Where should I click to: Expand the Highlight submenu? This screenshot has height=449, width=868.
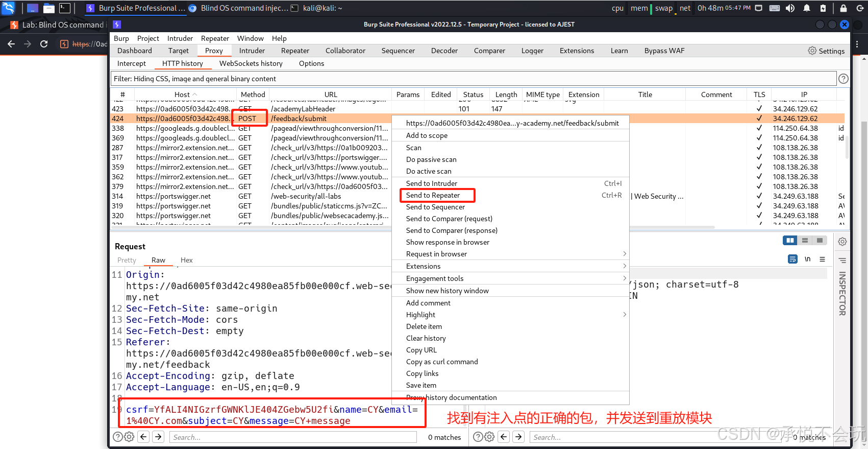pos(510,315)
